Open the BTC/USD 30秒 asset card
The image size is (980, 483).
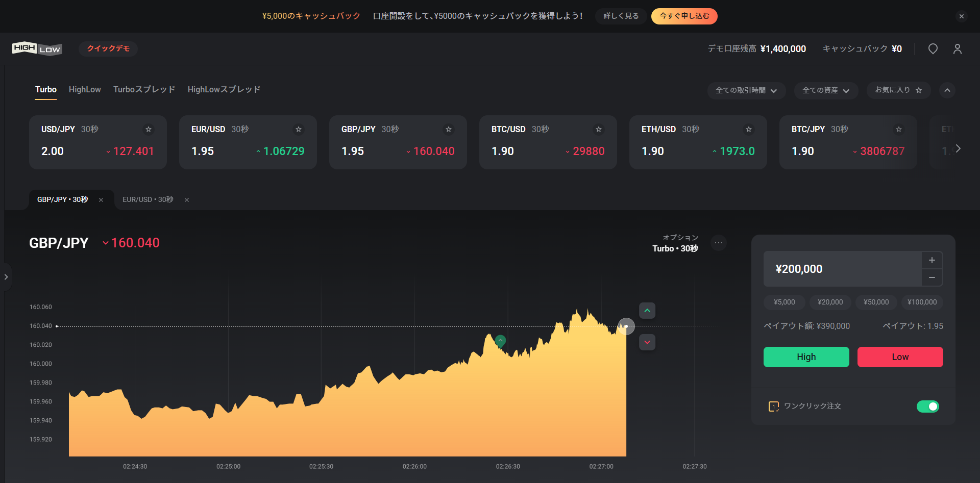pos(548,142)
